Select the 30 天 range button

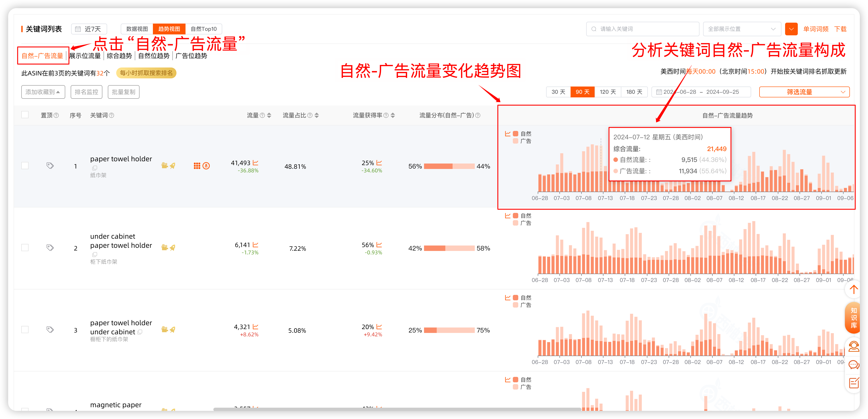[x=558, y=92]
